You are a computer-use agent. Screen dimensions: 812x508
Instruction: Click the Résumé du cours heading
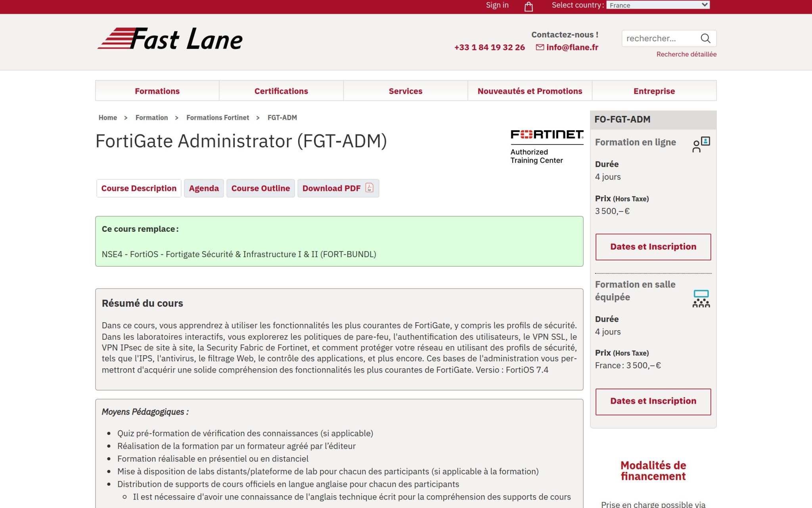pyautogui.click(x=142, y=303)
